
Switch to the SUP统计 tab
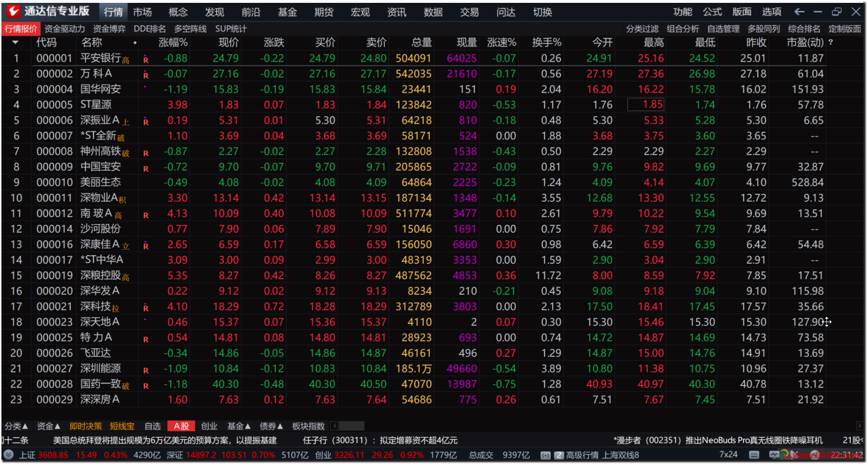(x=231, y=29)
